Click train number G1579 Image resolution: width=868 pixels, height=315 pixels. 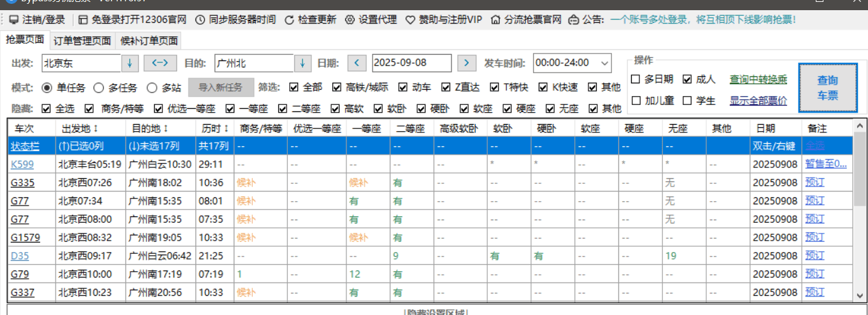(x=25, y=237)
